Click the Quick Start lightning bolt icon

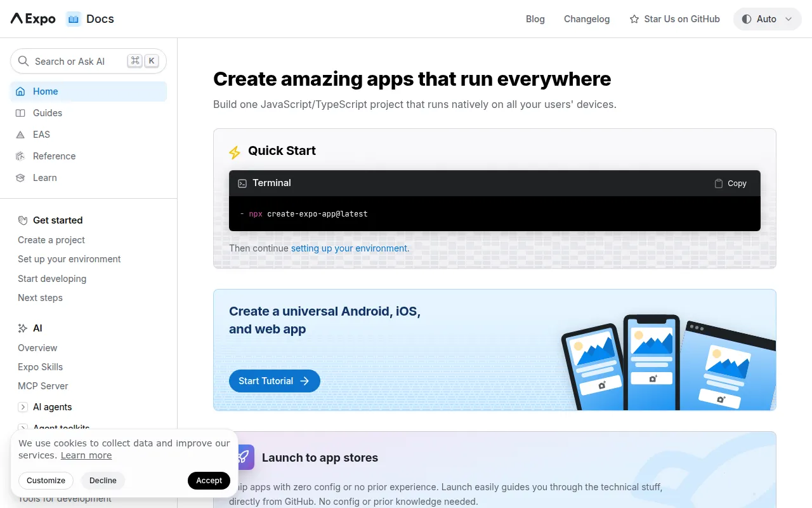click(235, 152)
